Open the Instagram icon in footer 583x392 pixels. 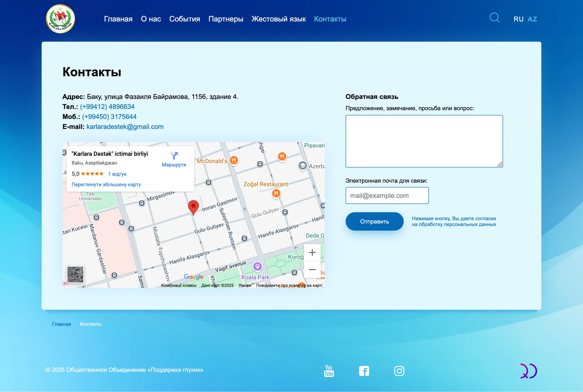399,371
